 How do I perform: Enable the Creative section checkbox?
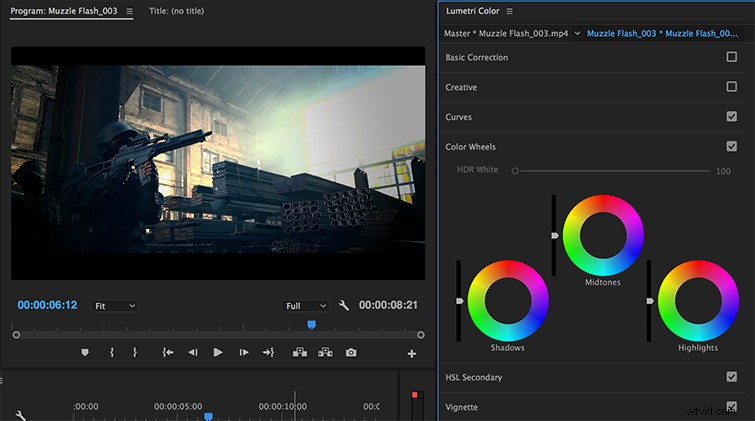click(x=731, y=87)
